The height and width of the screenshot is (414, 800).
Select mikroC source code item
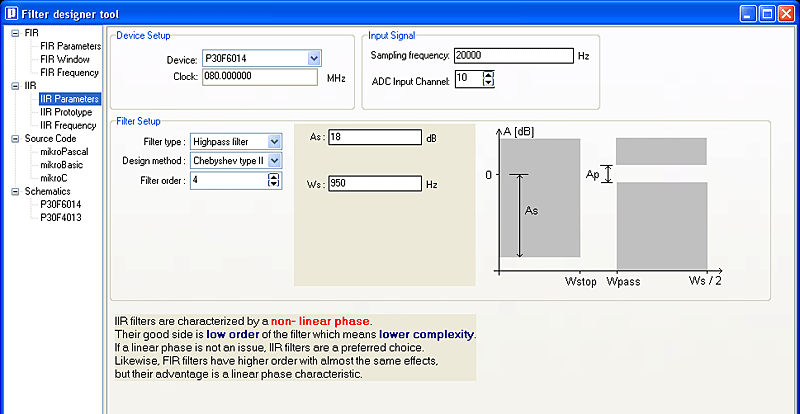pyautogui.click(x=54, y=178)
